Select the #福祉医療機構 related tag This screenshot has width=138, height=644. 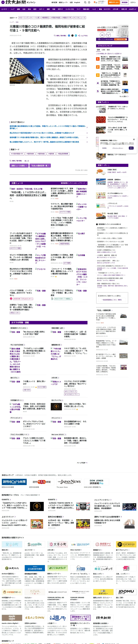point(63,154)
